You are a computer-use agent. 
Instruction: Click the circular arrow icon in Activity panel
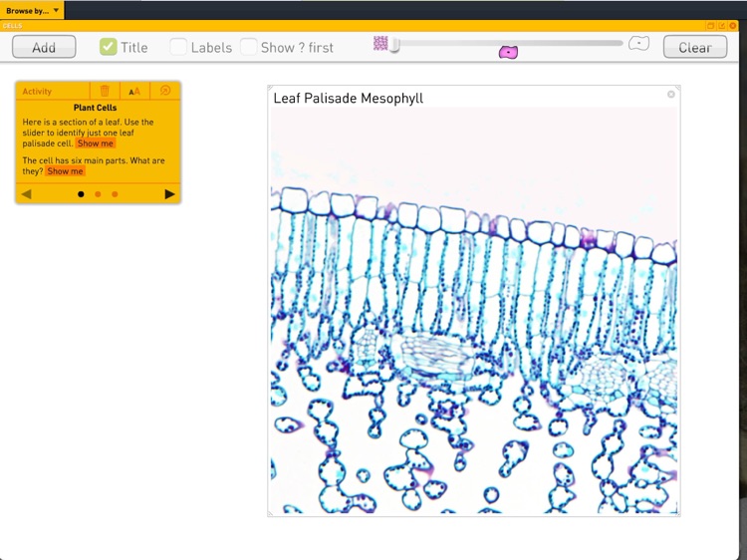165,91
